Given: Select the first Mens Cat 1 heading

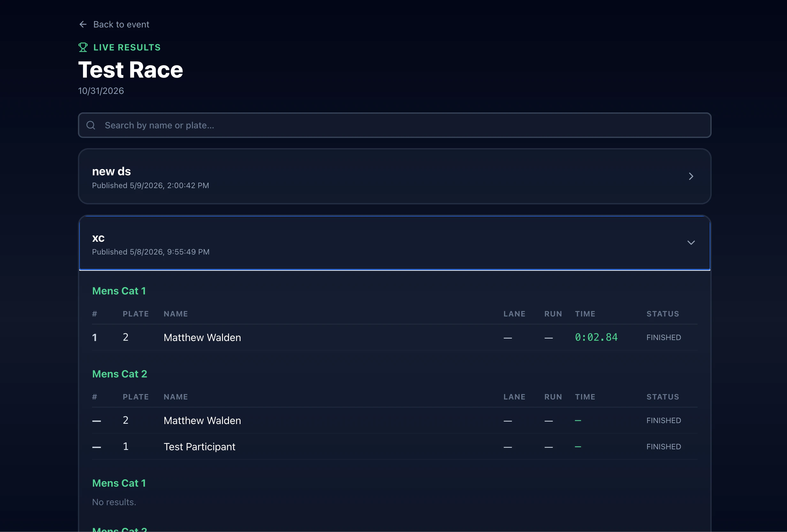Looking at the screenshot, I should click(x=119, y=291).
